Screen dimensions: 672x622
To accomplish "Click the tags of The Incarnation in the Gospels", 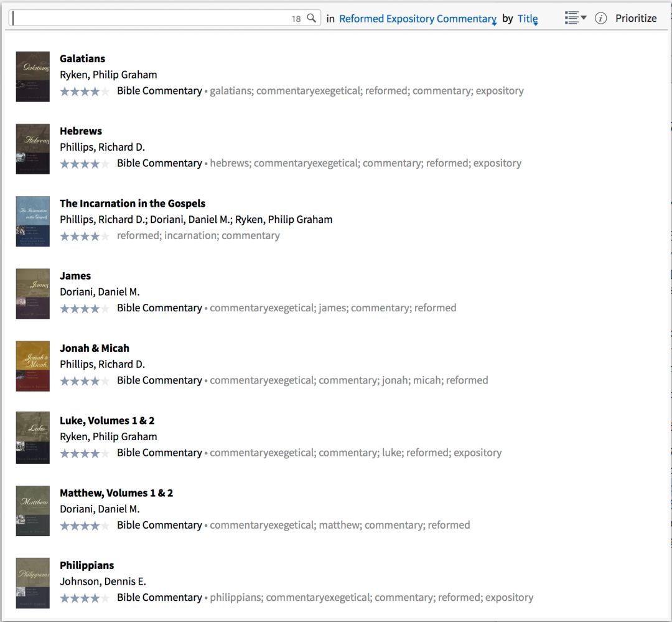I will (x=198, y=235).
